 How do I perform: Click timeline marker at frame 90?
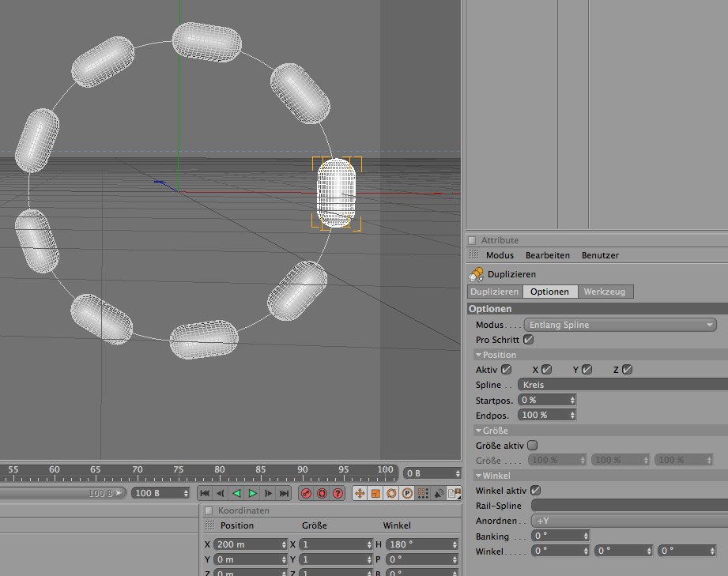[302, 471]
